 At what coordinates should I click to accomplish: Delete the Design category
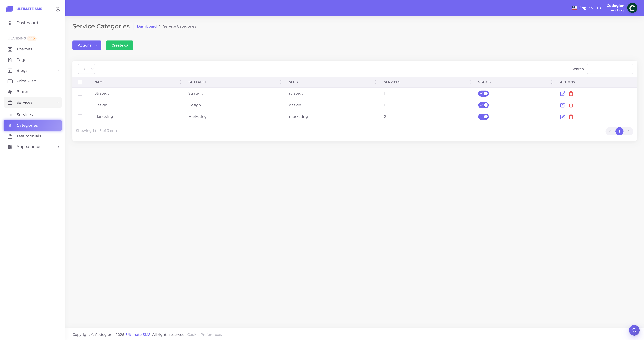[x=571, y=105]
